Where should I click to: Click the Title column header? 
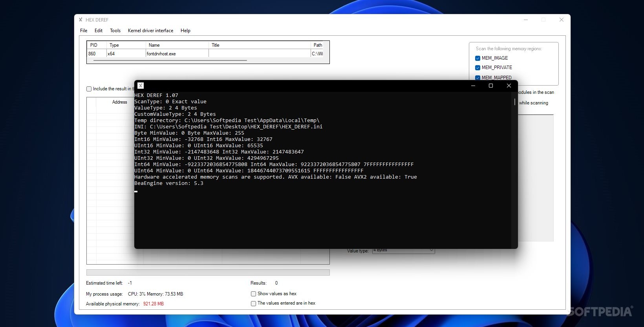260,45
